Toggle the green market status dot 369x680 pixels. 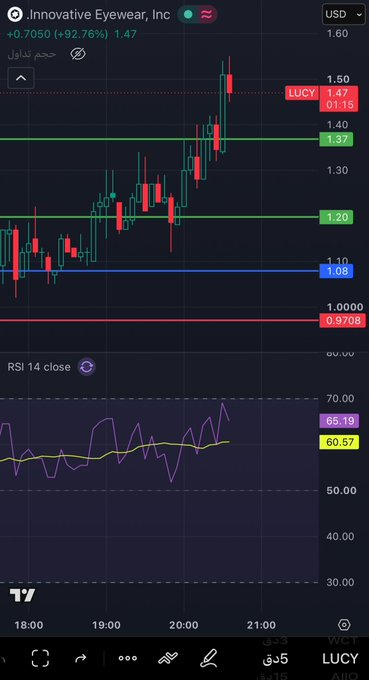(188, 14)
